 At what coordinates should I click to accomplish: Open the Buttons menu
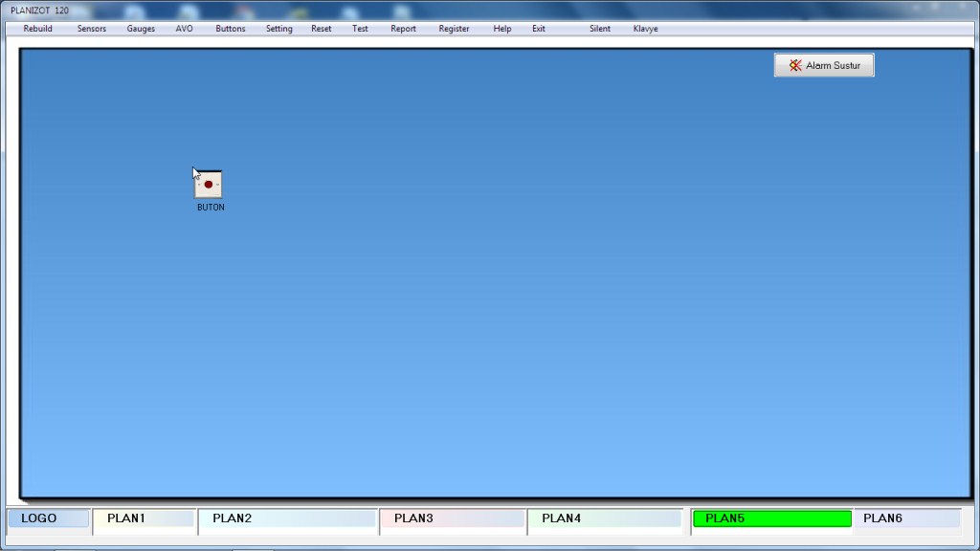[x=231, y=29]
